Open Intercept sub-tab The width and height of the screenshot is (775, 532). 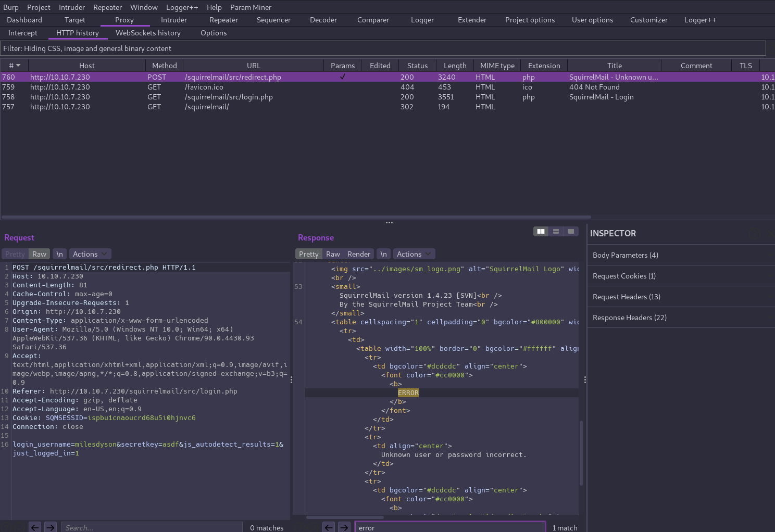click(23, 33)
